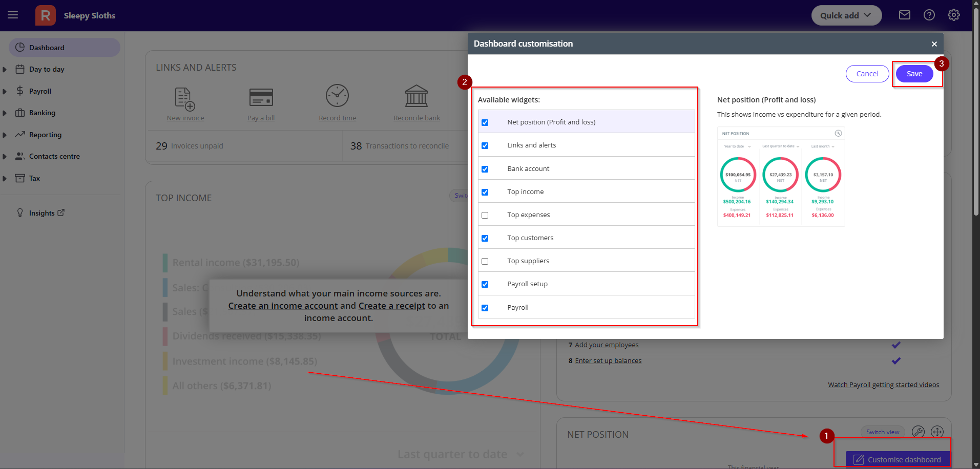Viewport: 980px width, 469px height.
Task: Click the clock icon in widget preview
Action: [838, 133]
